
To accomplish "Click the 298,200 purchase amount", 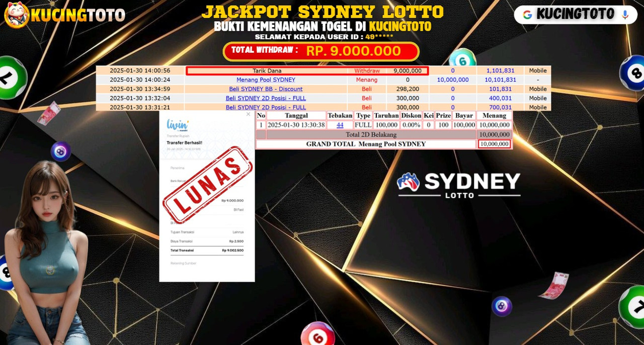I will [408, 89].
